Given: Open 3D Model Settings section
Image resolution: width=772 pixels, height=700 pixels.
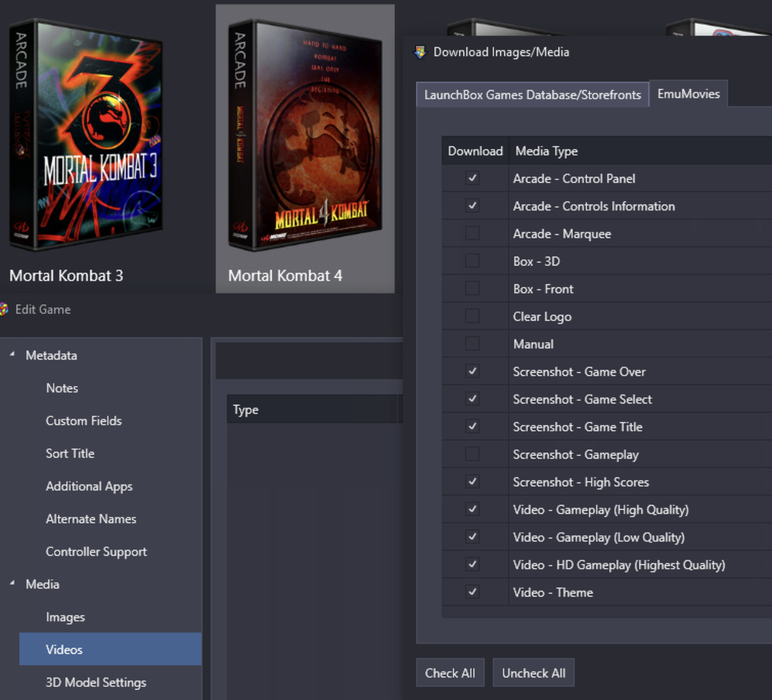Looking at the screenshot, I should point(96,683).
